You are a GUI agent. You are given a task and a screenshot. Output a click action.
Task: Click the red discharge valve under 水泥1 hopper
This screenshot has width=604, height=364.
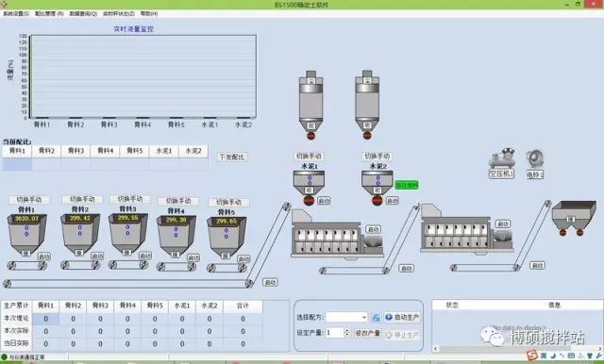pyautogui.click(x=309, y=201)
